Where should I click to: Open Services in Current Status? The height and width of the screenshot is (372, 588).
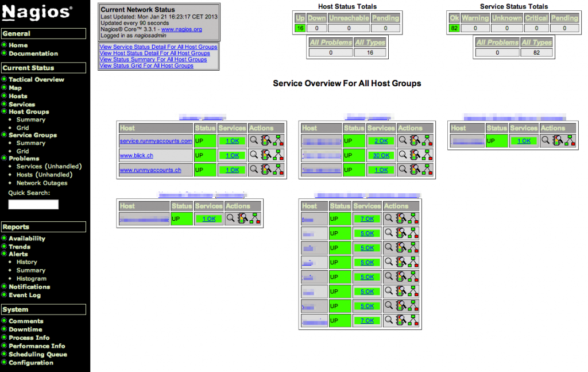point(22,104)
